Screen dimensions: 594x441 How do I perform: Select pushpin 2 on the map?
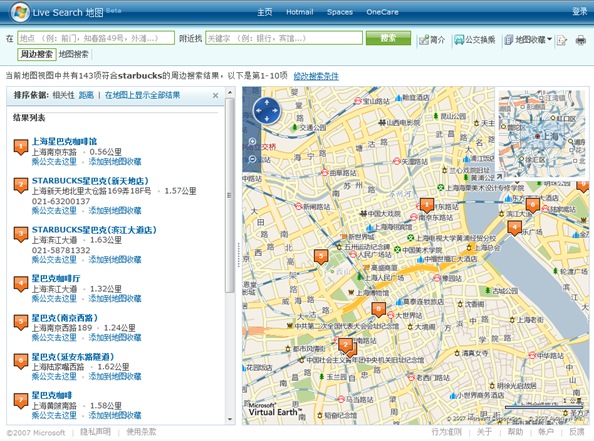point(345,346)
